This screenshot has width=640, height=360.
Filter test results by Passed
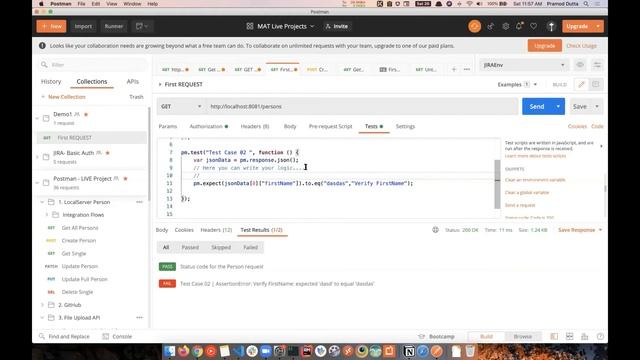[x=190, y=247]
